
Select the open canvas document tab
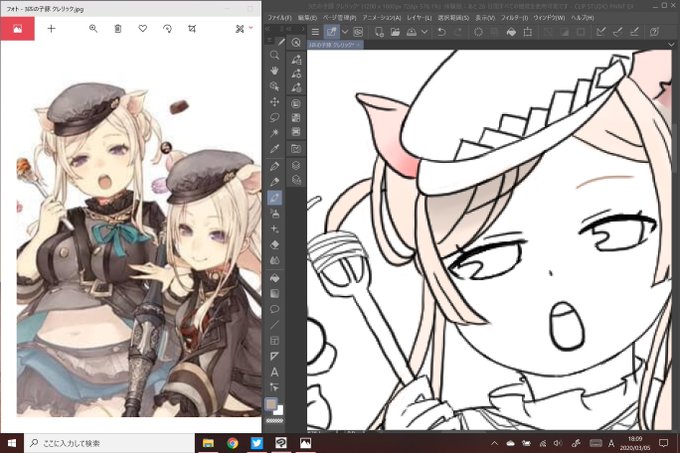pyautogui.click(x=335, y=45)
